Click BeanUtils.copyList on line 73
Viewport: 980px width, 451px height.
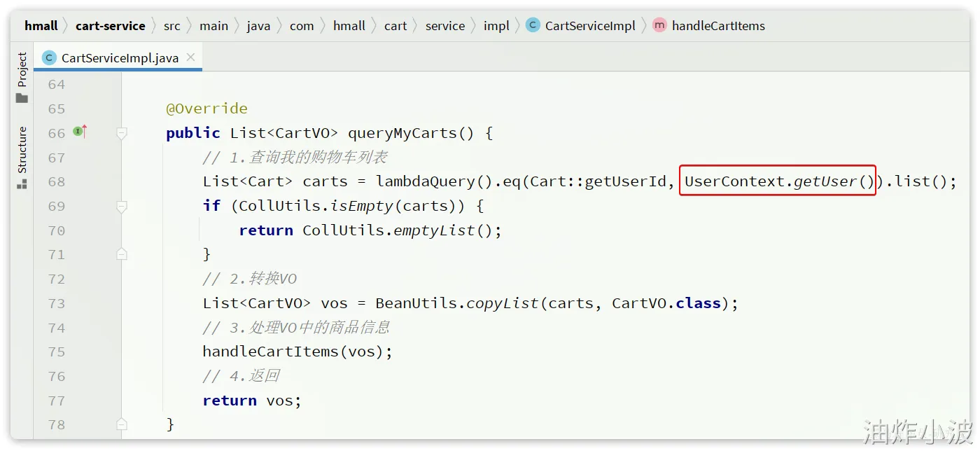pyautogui.click(x=457, y=303)
